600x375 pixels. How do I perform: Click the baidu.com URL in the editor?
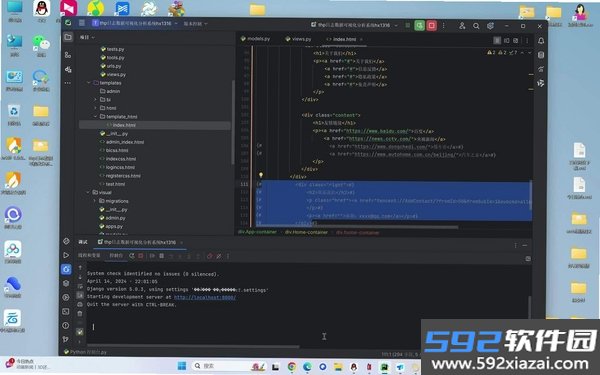379,131
